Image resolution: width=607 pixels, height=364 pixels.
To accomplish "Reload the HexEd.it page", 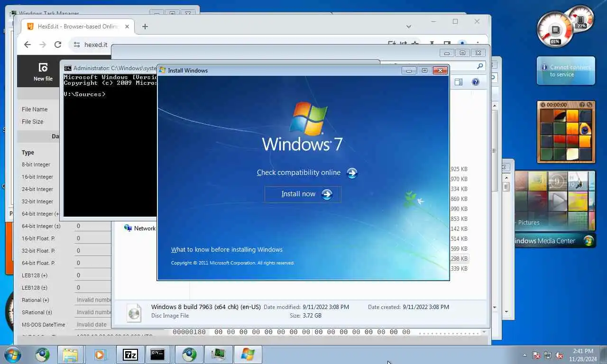I will coord(58,45).
